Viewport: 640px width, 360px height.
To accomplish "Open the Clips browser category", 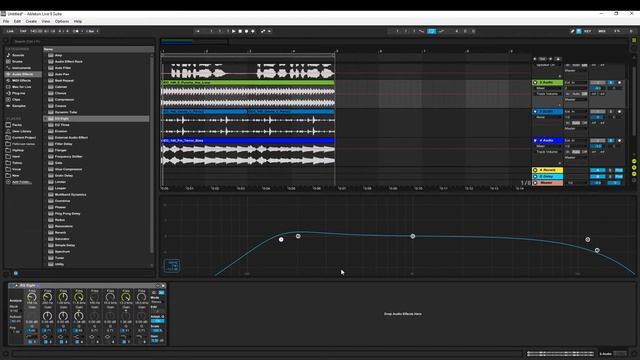I will click(x=16, y=100).
